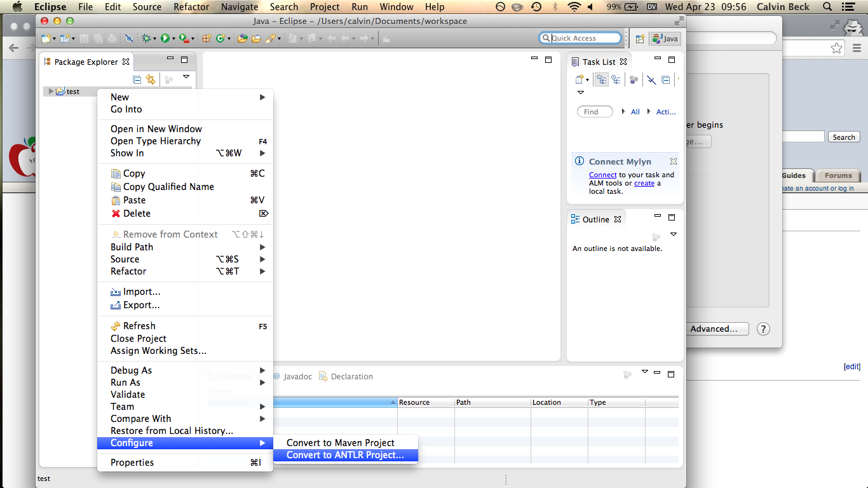Click the Search button in browser behind

[x=844, y=137]
